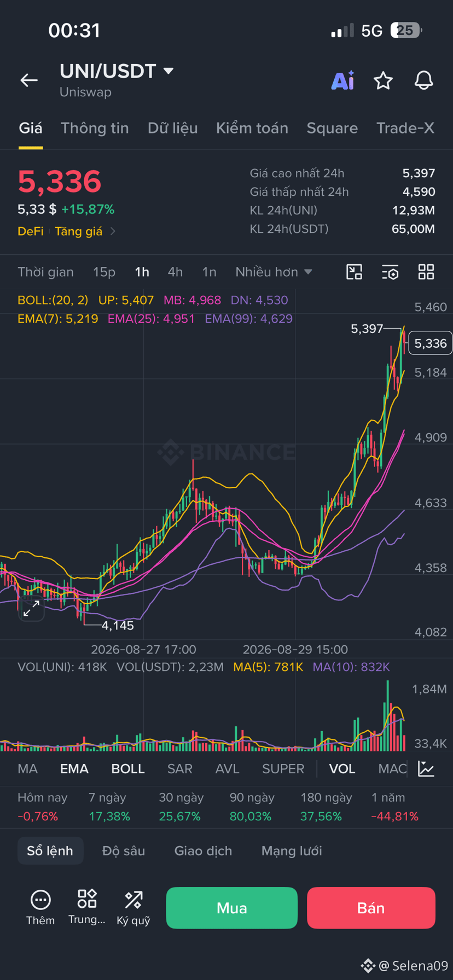Tap the 7 ngày 17,38% performance
This screenshot has width=453, height=980.
[x=109, y=807]
